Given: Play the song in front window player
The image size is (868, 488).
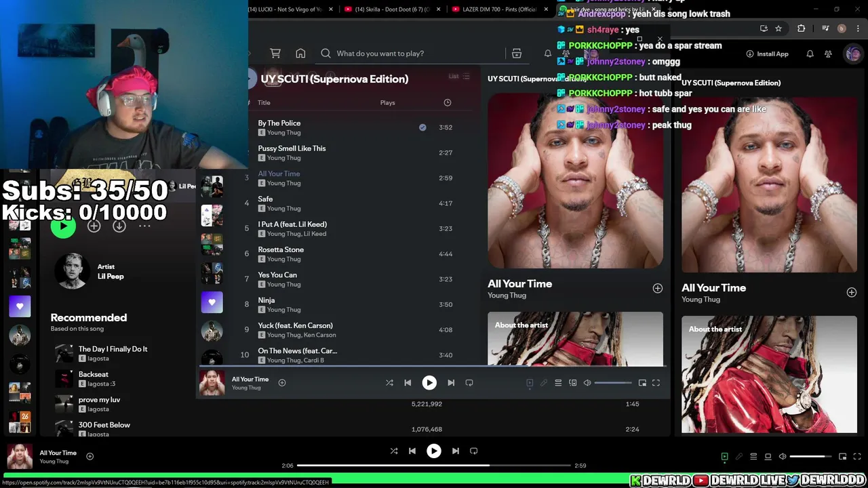Looking at the screenshot, I should point(429,383).
